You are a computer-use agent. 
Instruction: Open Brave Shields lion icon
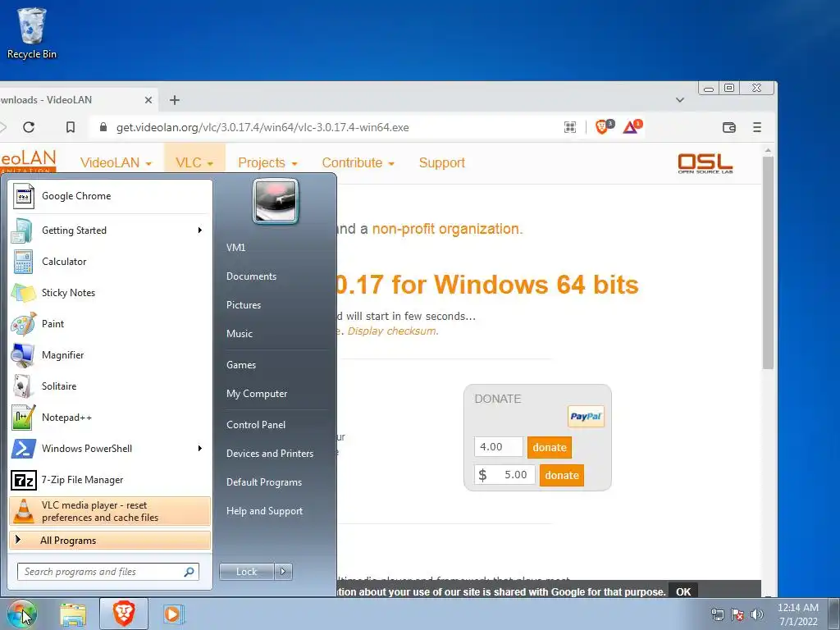604,127
